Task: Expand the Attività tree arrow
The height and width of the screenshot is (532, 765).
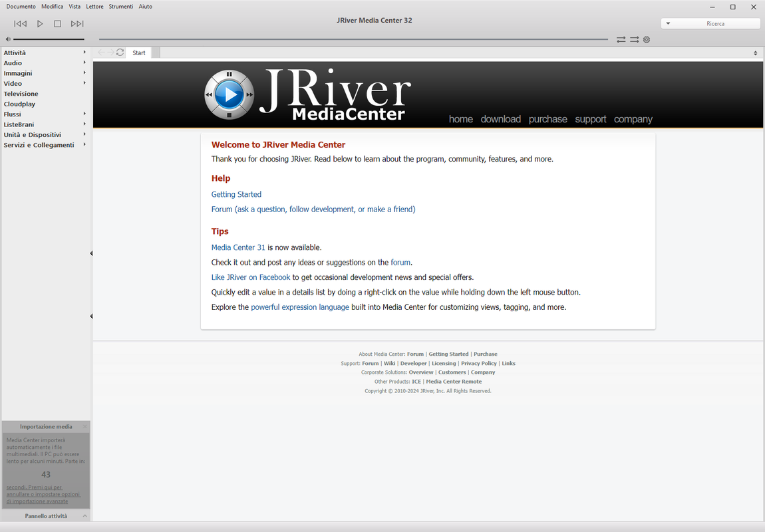Action: [84, 52]
